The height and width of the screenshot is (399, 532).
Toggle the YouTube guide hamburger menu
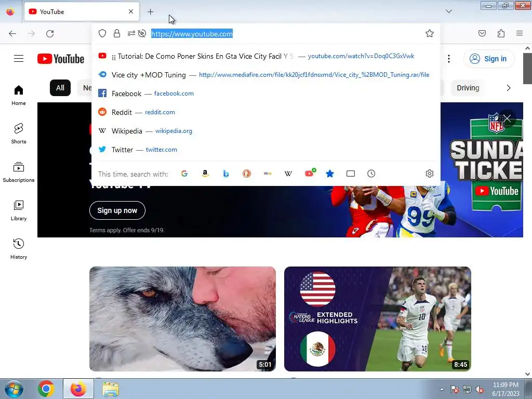pos(19,59)
